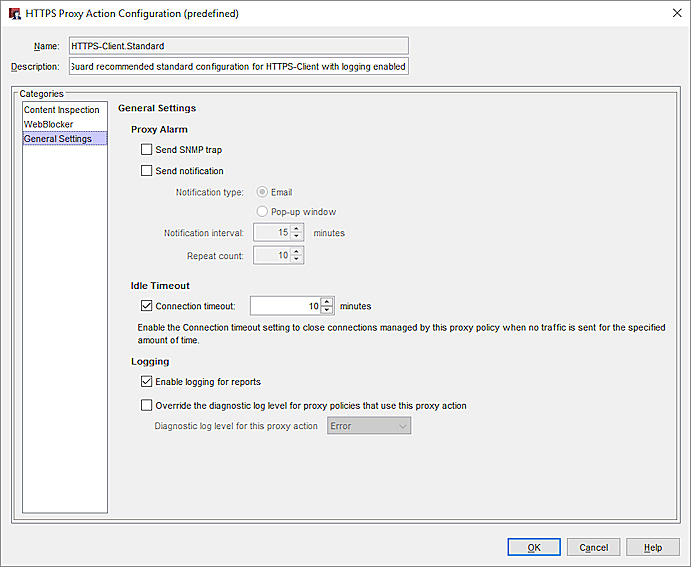Image resolution: width=691 pixels, height=567 pixels.
Task: Open the WebBlocker category
Action: [x=49, y=124]
